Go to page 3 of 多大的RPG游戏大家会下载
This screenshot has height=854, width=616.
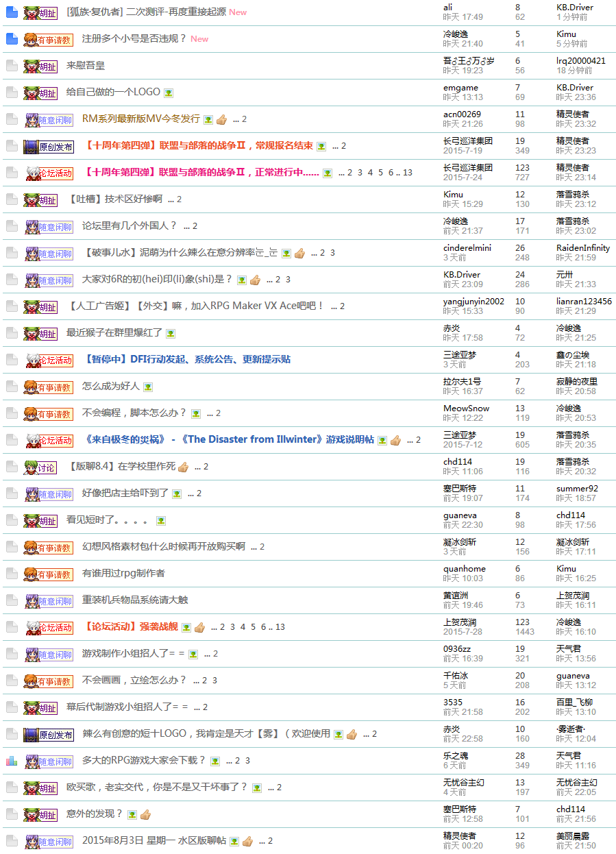[247, 761]
